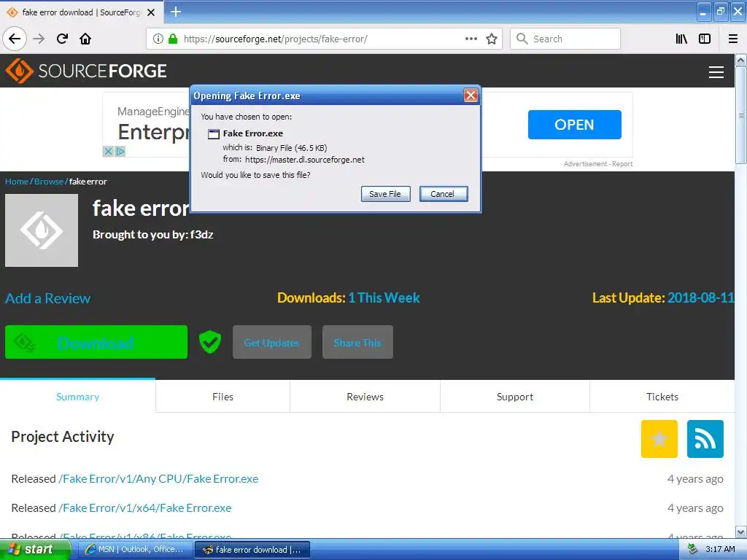747x560 pixels.
Task: Click the fake error project logo thumbnail
Action: point(42,230)
